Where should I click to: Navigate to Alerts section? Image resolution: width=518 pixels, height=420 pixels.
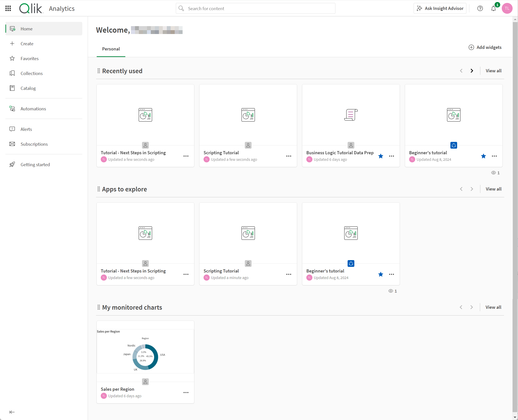(x=25, y=129)
